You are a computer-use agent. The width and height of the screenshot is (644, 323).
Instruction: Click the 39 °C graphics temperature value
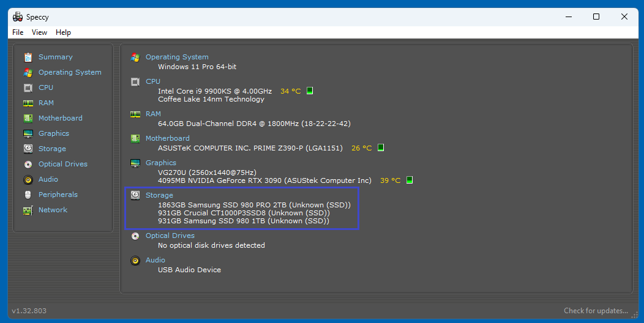[390, 180]
